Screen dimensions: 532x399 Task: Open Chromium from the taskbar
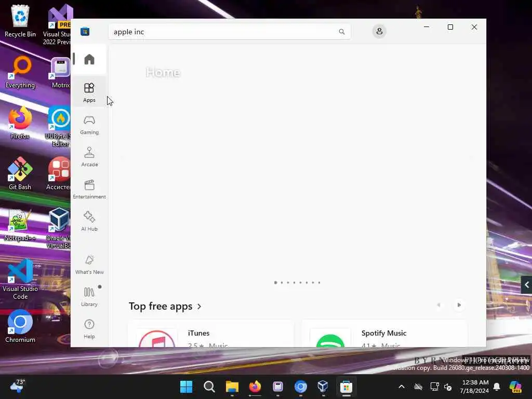(301, 387)
